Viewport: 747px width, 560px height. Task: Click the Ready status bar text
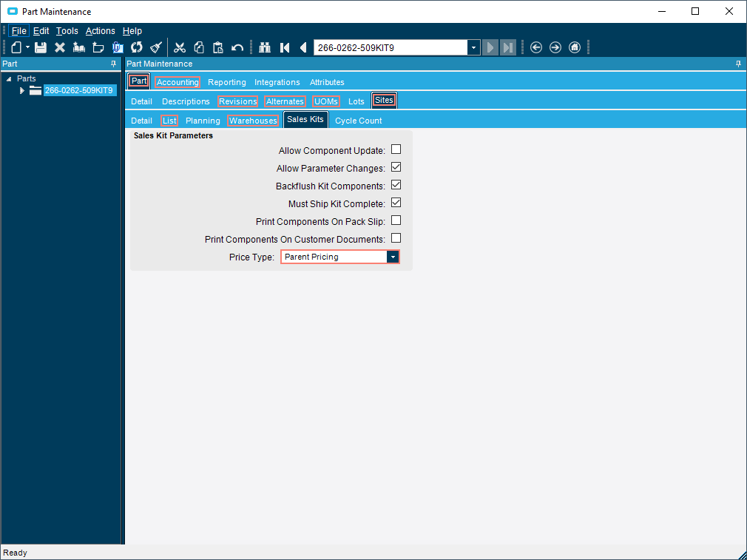[x=16, y=553]
